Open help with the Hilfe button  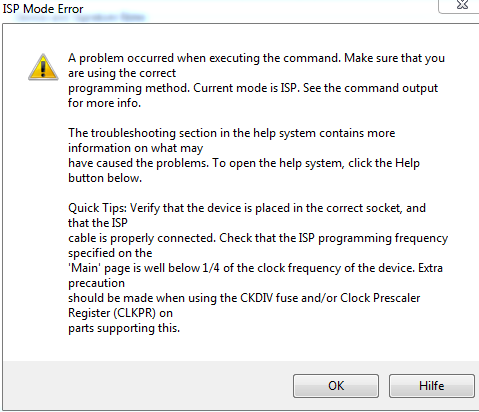432,386
